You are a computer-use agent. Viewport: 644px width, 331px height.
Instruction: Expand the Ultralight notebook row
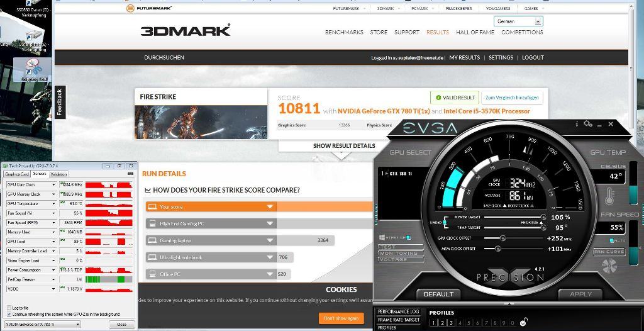270,257
